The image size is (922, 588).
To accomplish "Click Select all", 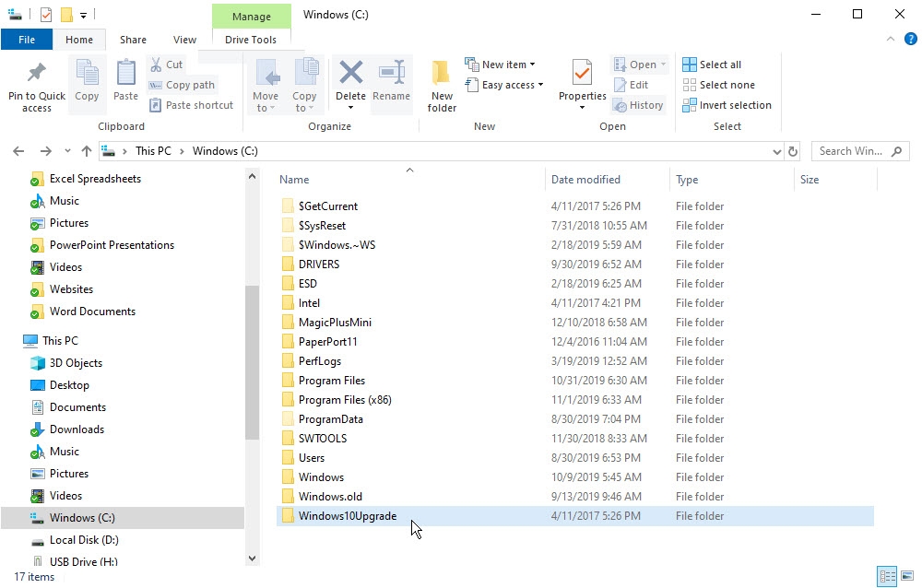I will (715, 64).
